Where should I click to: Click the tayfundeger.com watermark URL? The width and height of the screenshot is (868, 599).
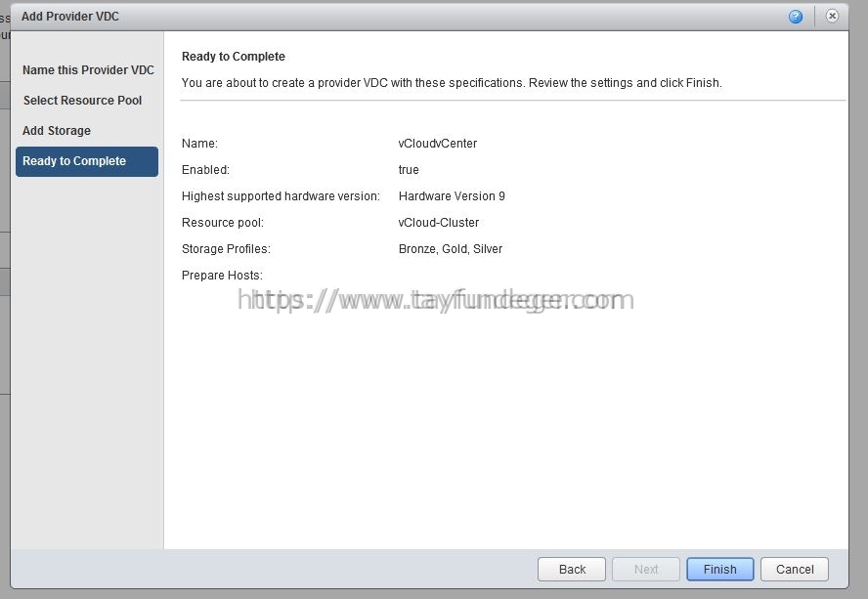[436, 300]
